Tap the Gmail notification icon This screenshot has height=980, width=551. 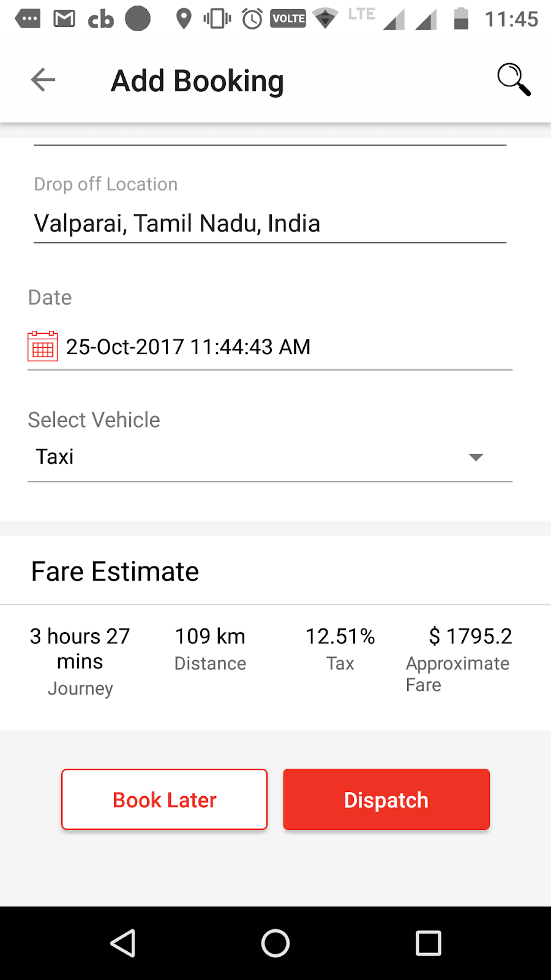(x=64, y=19)
